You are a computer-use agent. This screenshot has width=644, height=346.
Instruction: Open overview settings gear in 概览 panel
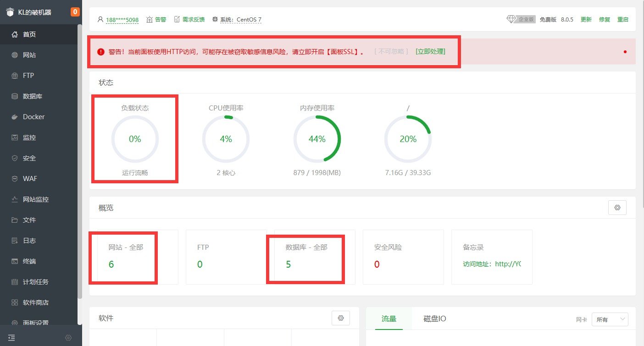click(617, 208)
